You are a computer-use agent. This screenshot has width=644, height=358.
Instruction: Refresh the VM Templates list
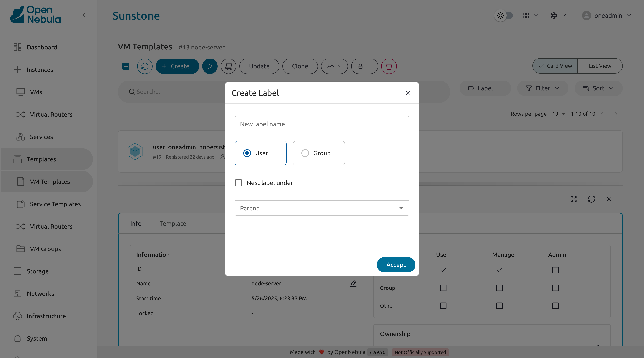(145, 66)
